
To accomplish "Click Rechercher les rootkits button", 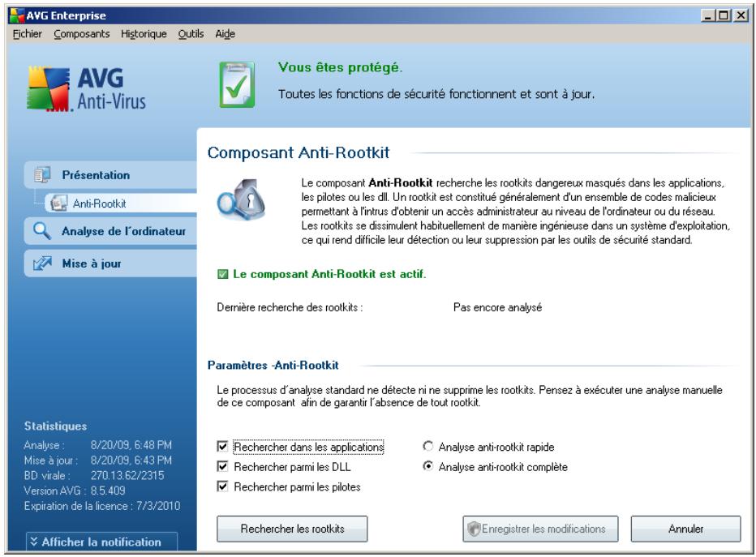I will (x=292, y=529).
